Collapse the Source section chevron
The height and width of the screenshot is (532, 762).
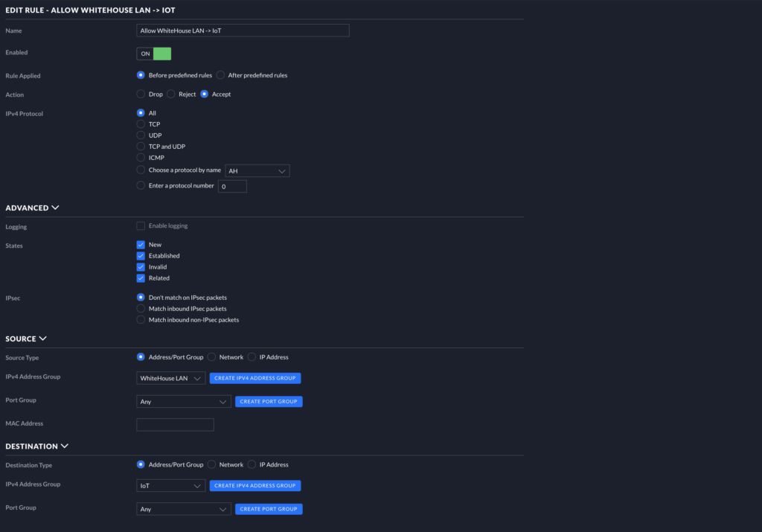[x=42, y=339]
